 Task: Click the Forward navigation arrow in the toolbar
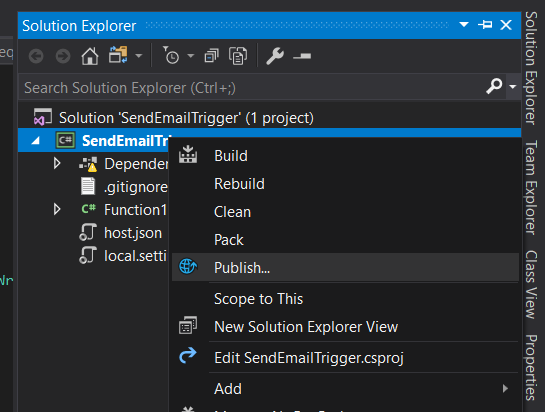(63, 56)
